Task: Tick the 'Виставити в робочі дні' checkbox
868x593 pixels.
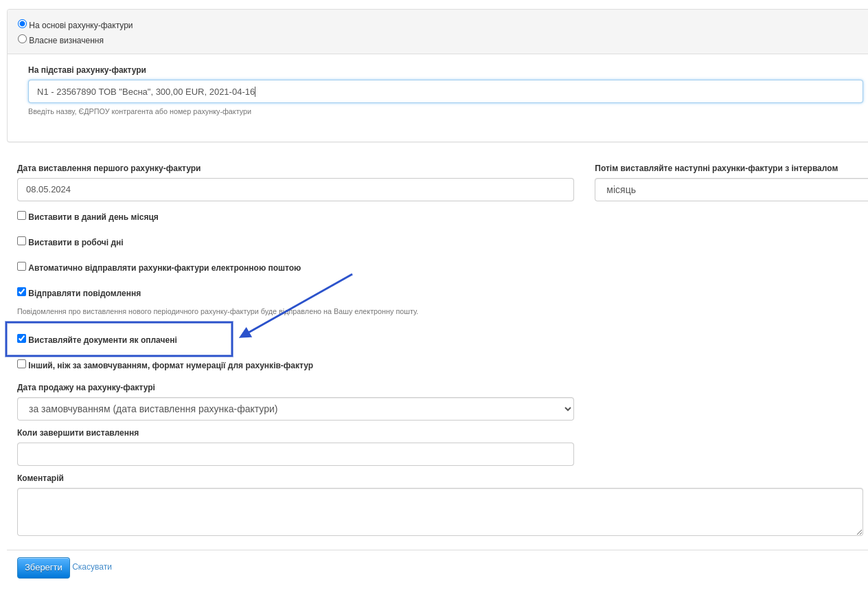Action: (22, 241)
